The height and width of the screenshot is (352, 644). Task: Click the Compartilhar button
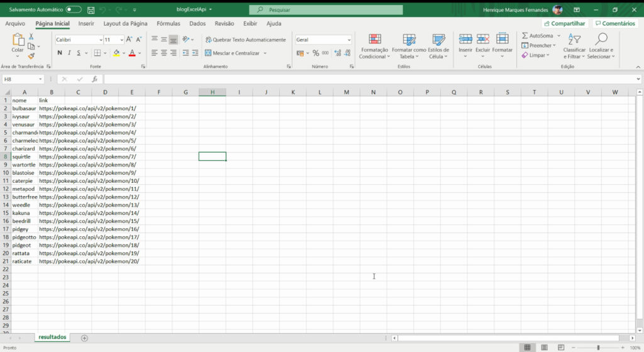(565, 23)
